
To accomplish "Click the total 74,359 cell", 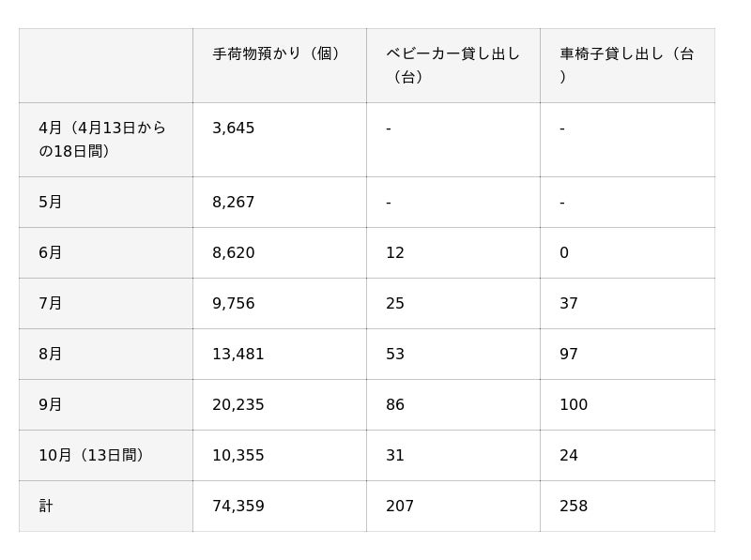I will point(238,507).
